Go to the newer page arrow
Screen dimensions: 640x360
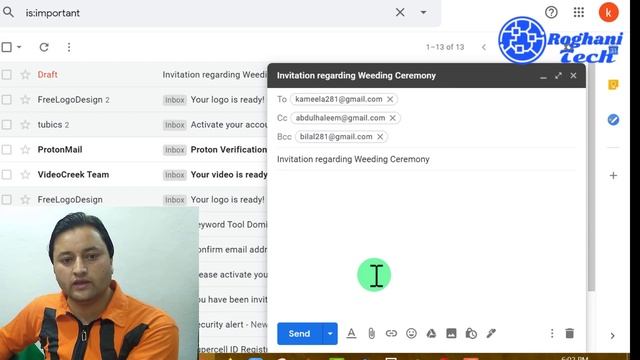point(484,47)
